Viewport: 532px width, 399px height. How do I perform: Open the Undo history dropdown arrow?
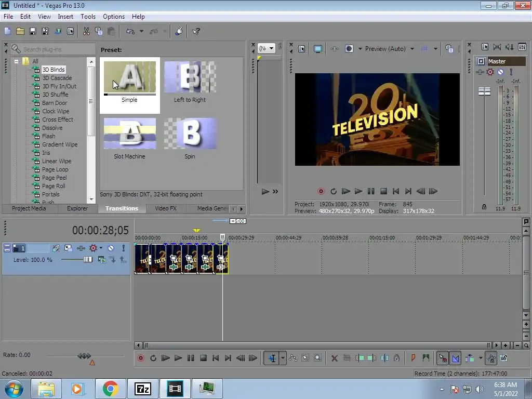[x=141, y=31]
